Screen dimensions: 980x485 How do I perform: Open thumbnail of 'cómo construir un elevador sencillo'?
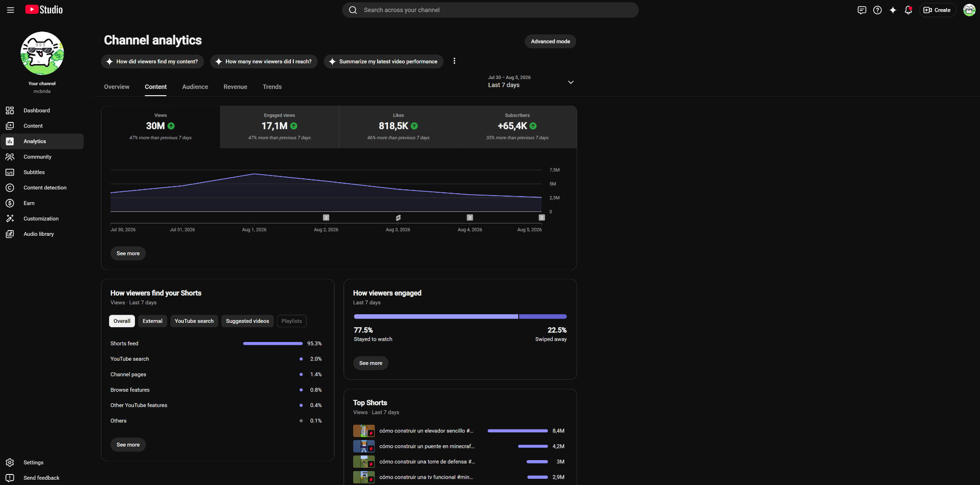pyautogui.click(x=364, y=431)
